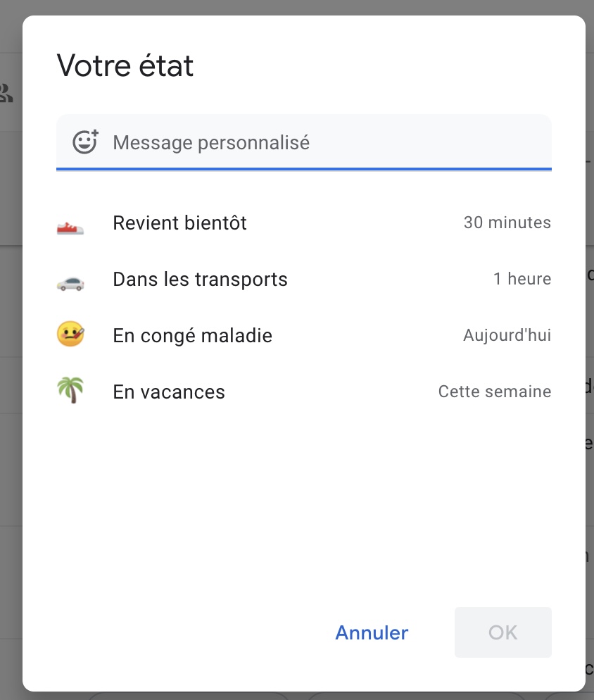Click the blue underline of the message field
This screenshot has height=700, width=594.
(x=303, y=169)
